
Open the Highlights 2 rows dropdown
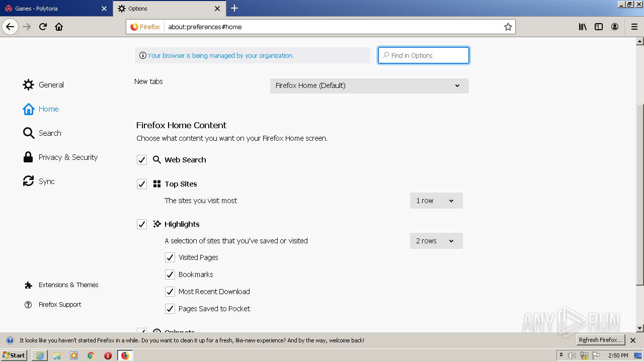tap(436, 241)
